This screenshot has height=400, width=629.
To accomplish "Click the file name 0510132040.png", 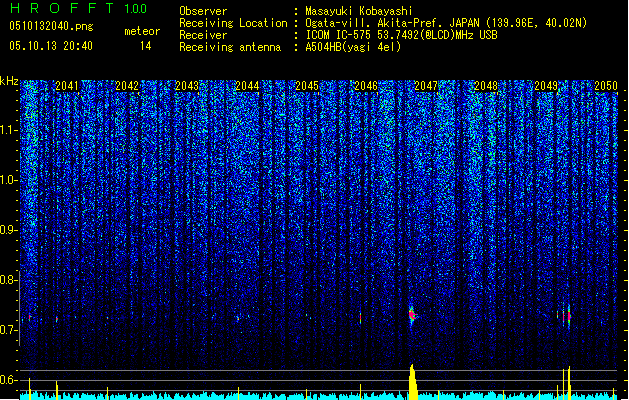I will pos(51,26).
